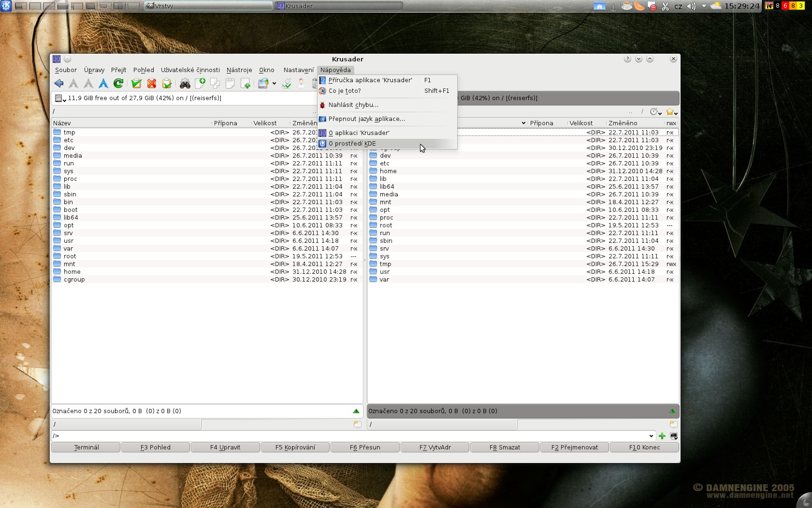This screenshot has height=508, width=812.
Task: Expand the system tray hidden icons arrow
Action: [x=704, y=6]
